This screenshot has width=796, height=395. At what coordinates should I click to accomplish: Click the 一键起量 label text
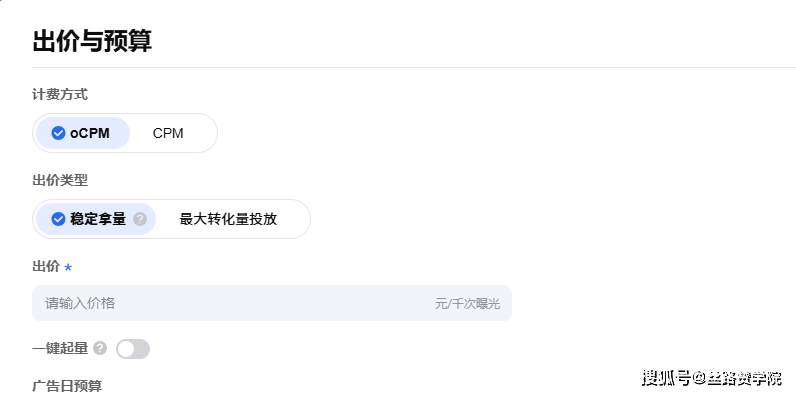[x=60, y=348]
